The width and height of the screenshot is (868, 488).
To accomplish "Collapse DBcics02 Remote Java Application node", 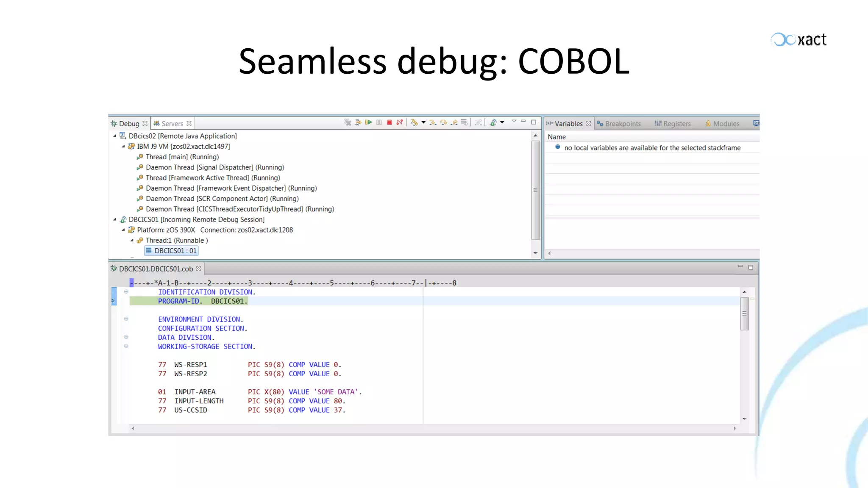I will [x=114, y=136].
